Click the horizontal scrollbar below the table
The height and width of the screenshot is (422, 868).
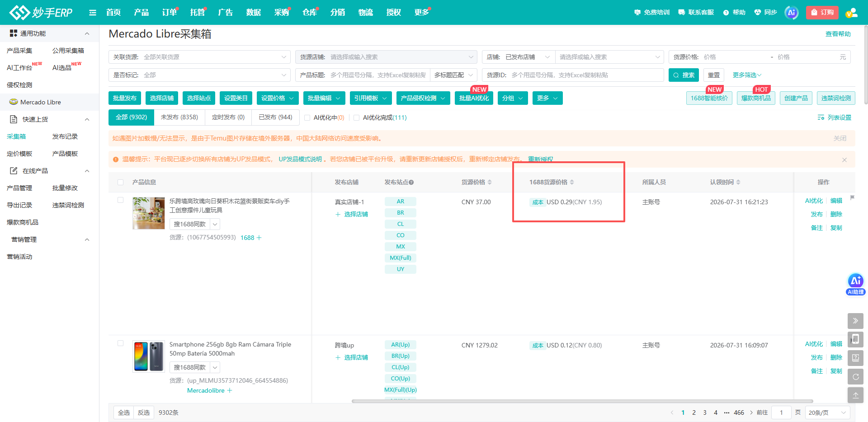tap(582, 401)
